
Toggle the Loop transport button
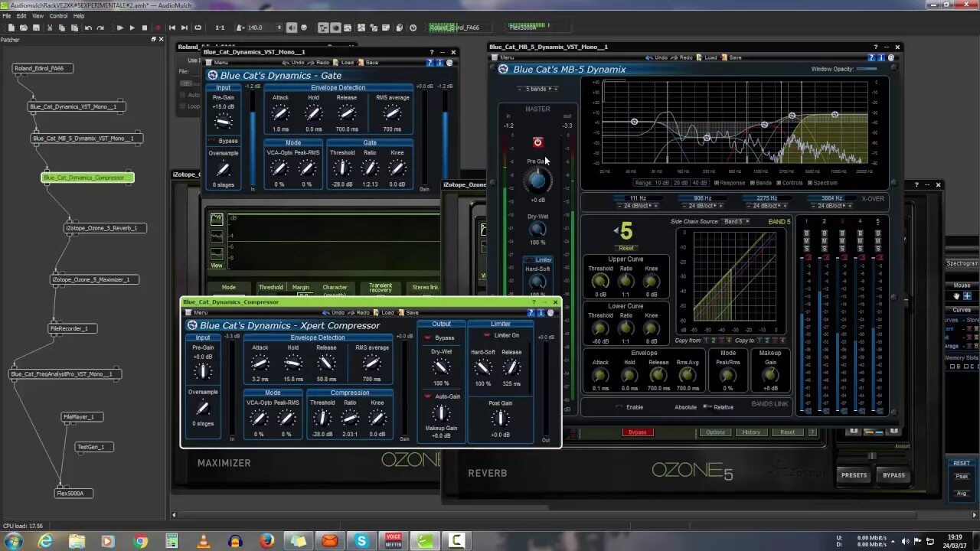198,28
